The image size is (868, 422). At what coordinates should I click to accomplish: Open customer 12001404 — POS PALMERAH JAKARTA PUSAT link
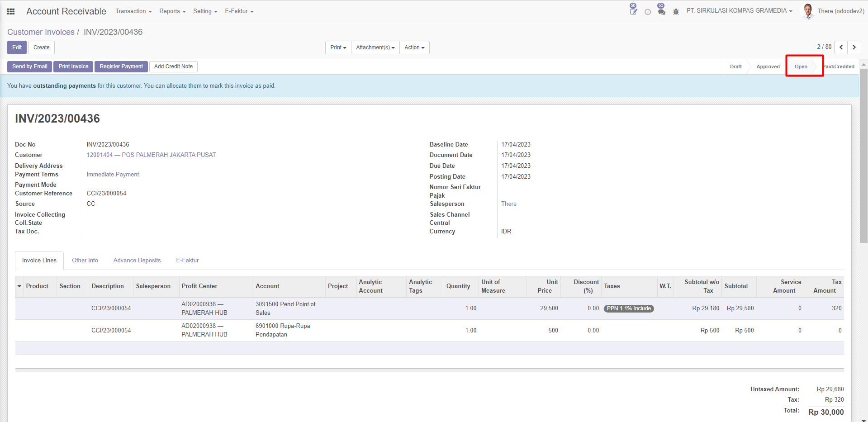tap(151, 155)
